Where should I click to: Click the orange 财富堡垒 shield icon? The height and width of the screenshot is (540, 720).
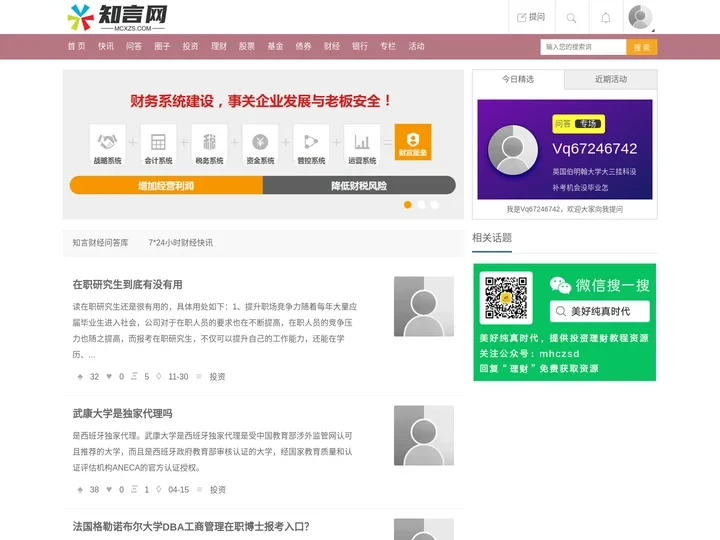click(413, 141)
